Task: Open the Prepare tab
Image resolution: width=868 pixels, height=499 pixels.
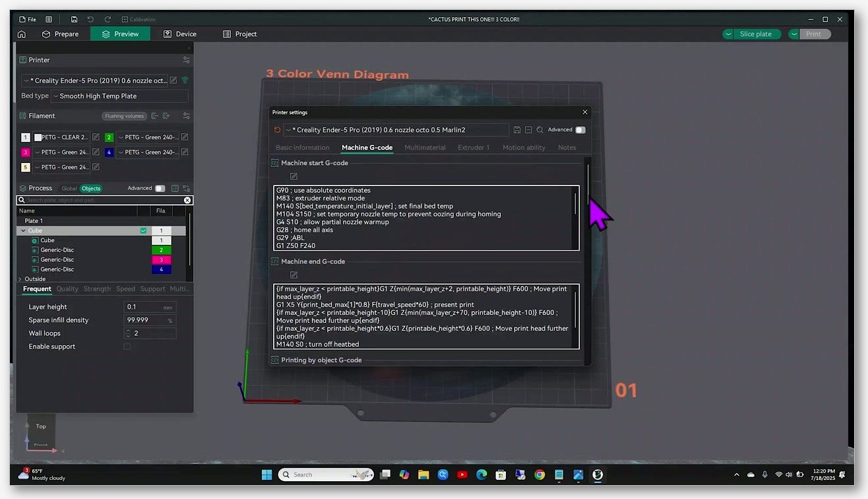Action: (60, 34)
